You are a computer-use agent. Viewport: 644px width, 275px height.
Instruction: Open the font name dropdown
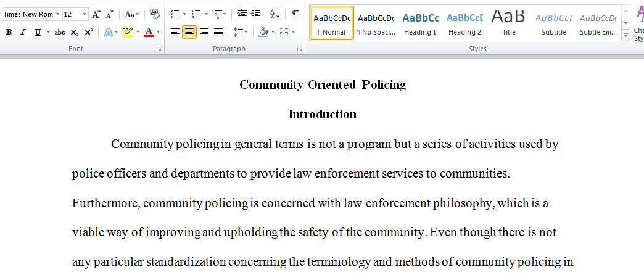[x=58, y=14]
